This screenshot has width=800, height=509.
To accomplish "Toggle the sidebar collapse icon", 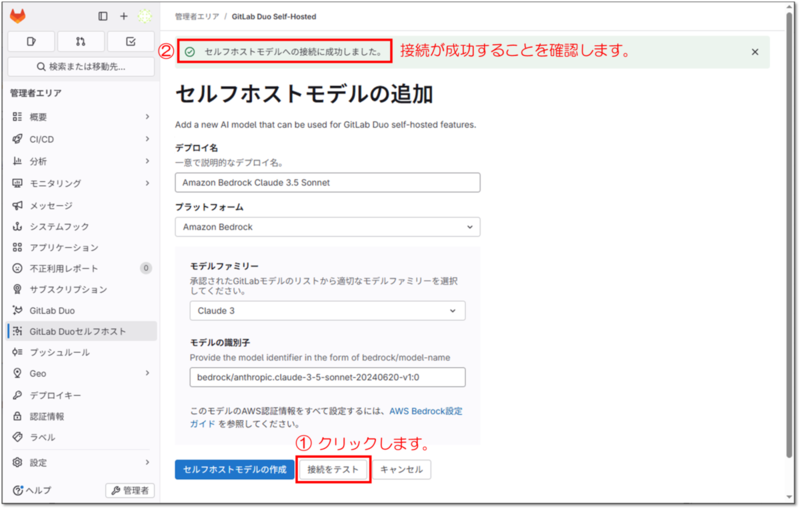I will (x=103, y=16).
